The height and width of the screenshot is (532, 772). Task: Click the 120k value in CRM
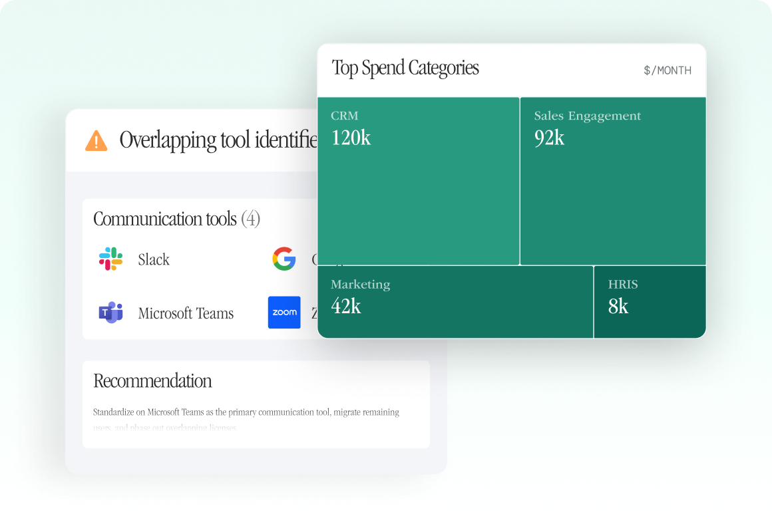click(x=351, y=138)
